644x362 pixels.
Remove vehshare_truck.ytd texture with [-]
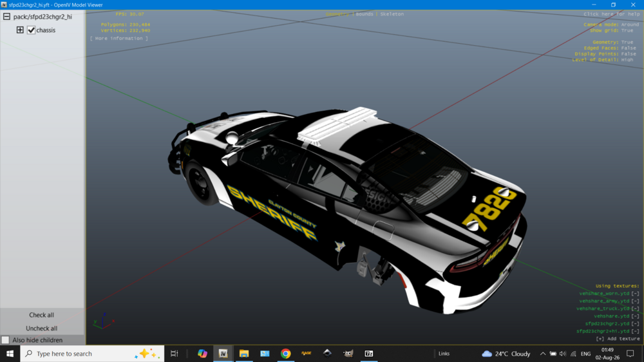pyautogui.click(x=636, y=309)
